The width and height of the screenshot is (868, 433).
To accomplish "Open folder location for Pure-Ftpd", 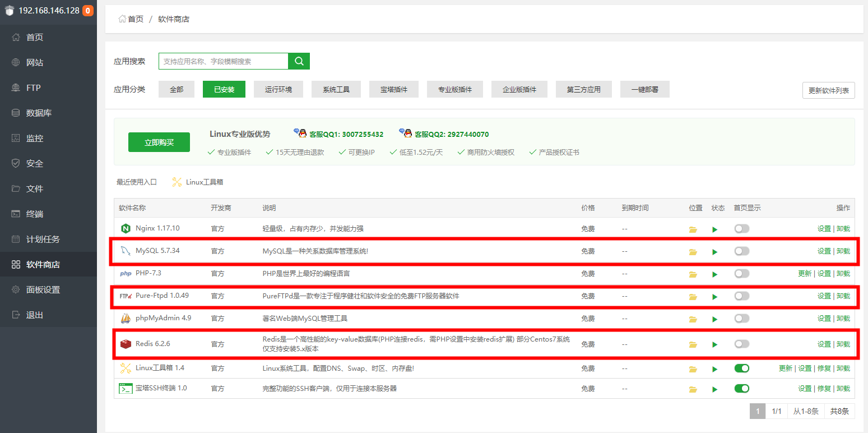I will point(693,297).
